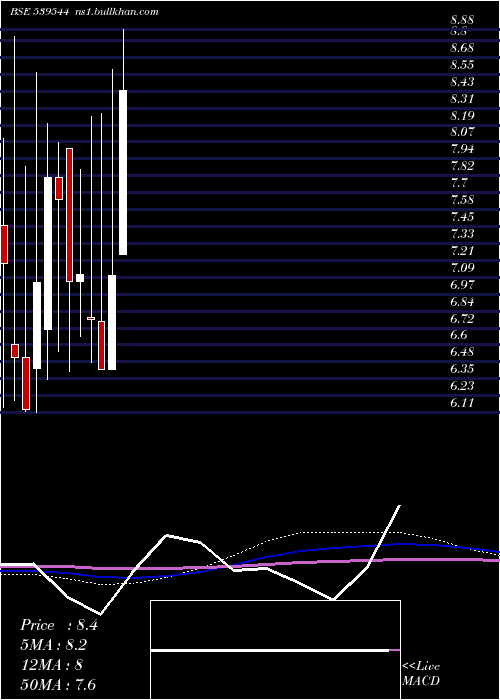Click the 12MA : 8 readout
500x700 pixels.
tap(51, 665)
